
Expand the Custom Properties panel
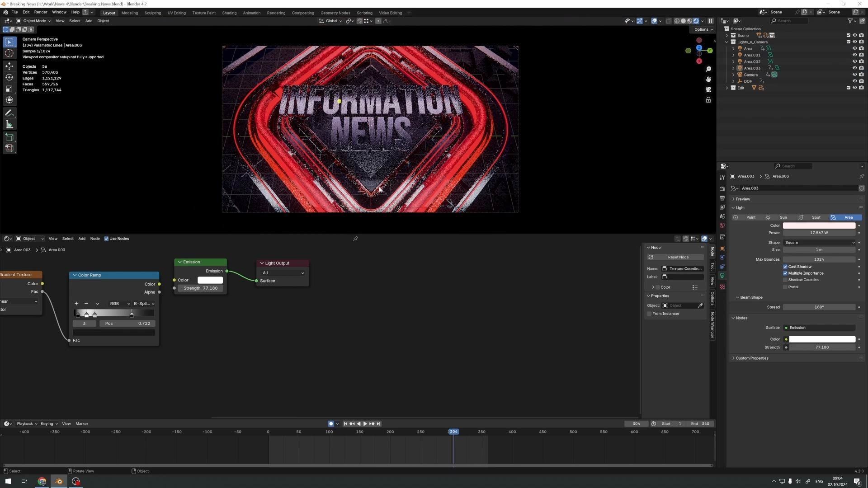coord(752,358)
